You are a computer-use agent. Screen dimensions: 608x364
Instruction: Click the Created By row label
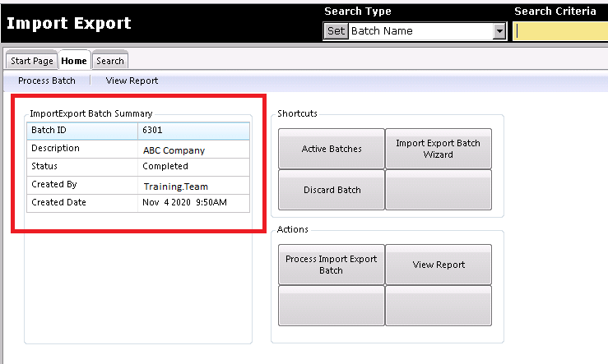54,184
